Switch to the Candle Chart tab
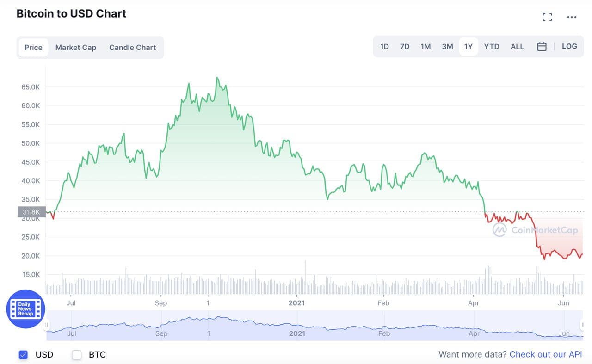Viewport: 592px width, 364px height. [x=132, y=47]
